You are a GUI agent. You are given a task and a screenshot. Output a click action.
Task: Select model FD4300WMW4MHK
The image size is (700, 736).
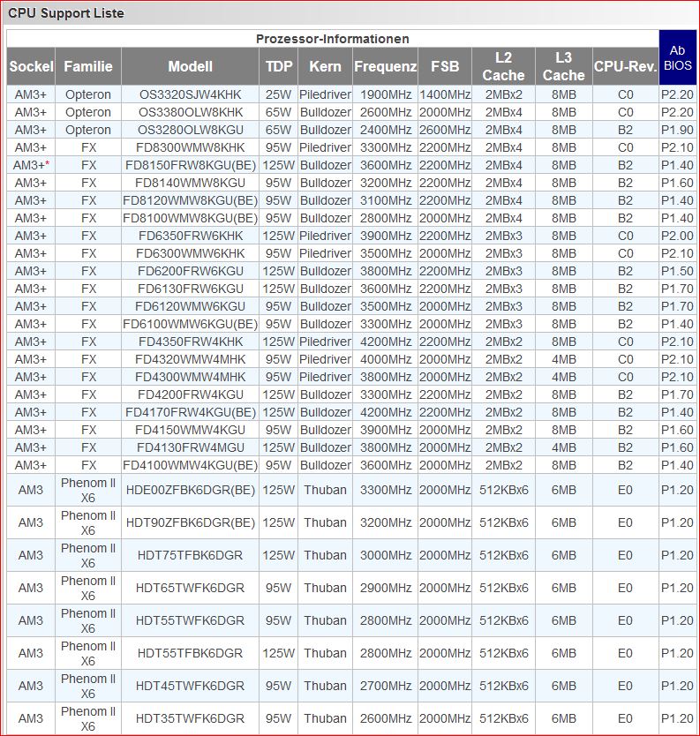(x=190, y=377)
